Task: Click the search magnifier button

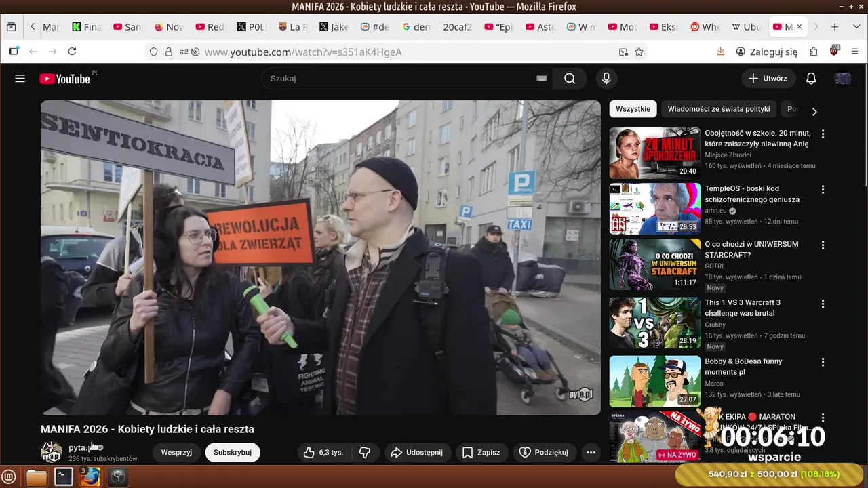Action: point(570,79)
